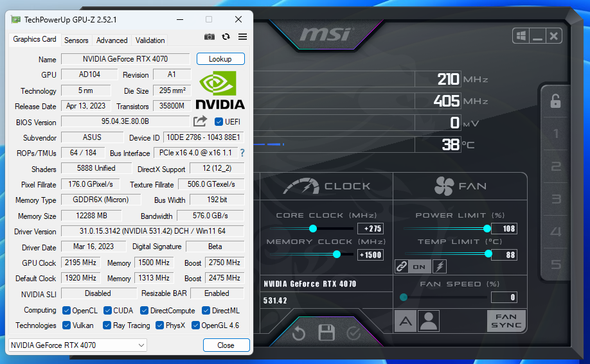The width and height of the screenshot is (590, 364).
Task: Select Afterburner profile slot 4
Action: [x=556, y=232]
